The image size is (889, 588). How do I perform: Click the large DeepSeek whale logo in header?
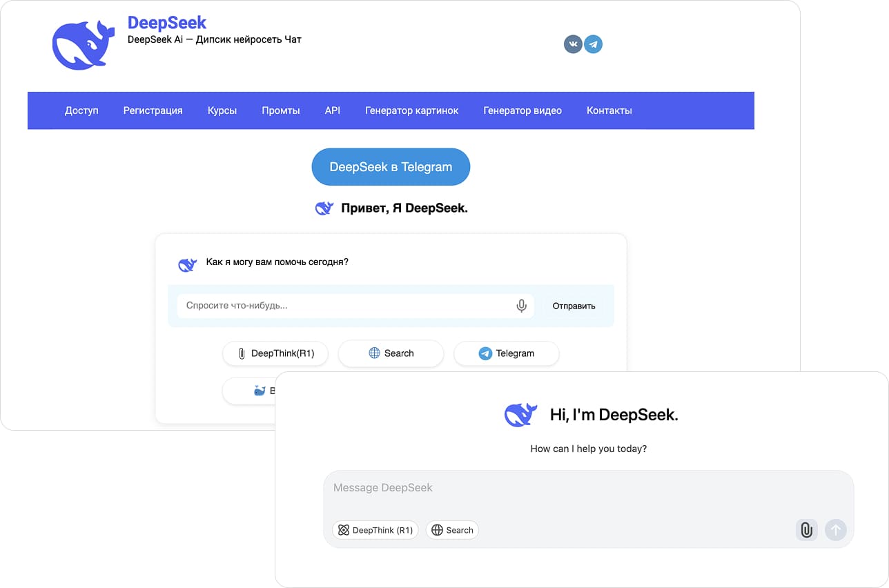[x=83, y=45]
